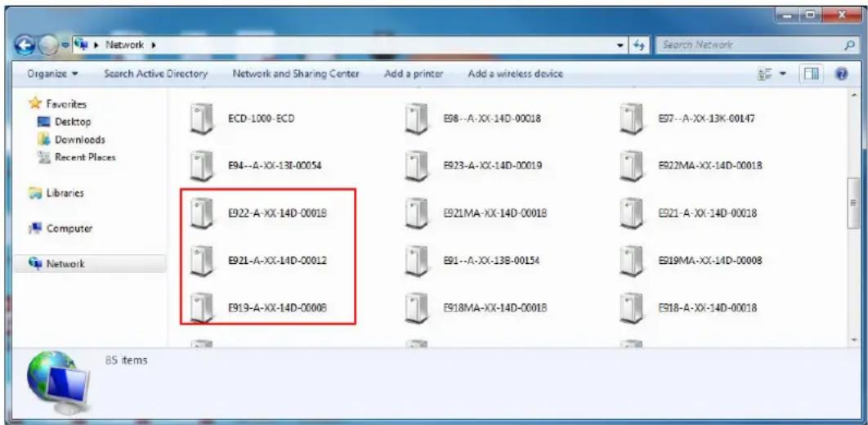This screenshot has height=425, width=868.
Task: Select Favorites in the navigation pane
Action: click(x=65, y=104)
